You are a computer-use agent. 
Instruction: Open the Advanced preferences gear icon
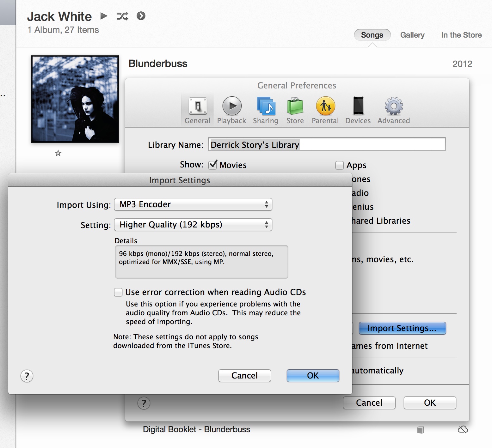point(394,106)
